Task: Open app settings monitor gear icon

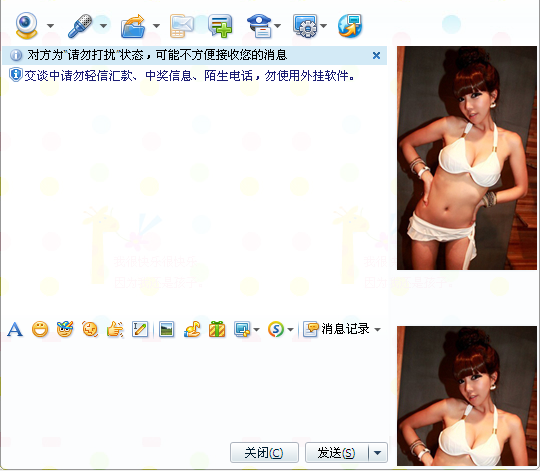Action: [x=305, y=26]
